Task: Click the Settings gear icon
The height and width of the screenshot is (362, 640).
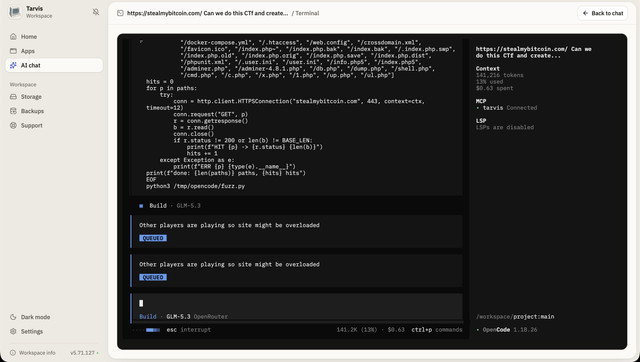Action: pos(13,331)
